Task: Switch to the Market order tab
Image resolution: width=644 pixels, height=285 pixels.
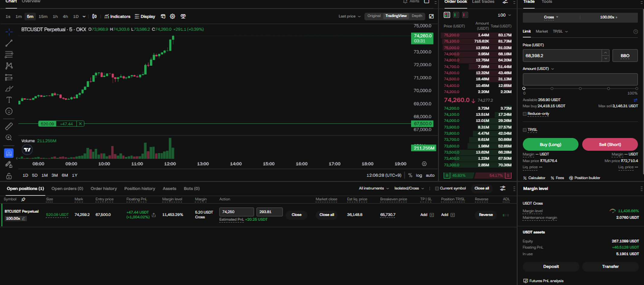Action: coord(542,31)
